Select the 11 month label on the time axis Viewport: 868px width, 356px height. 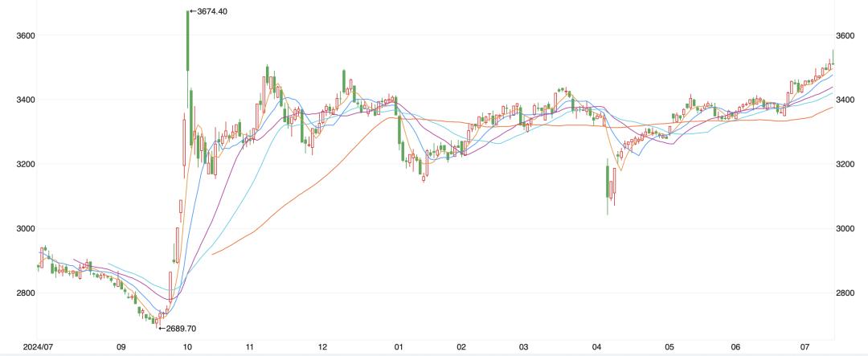(250, 347)
